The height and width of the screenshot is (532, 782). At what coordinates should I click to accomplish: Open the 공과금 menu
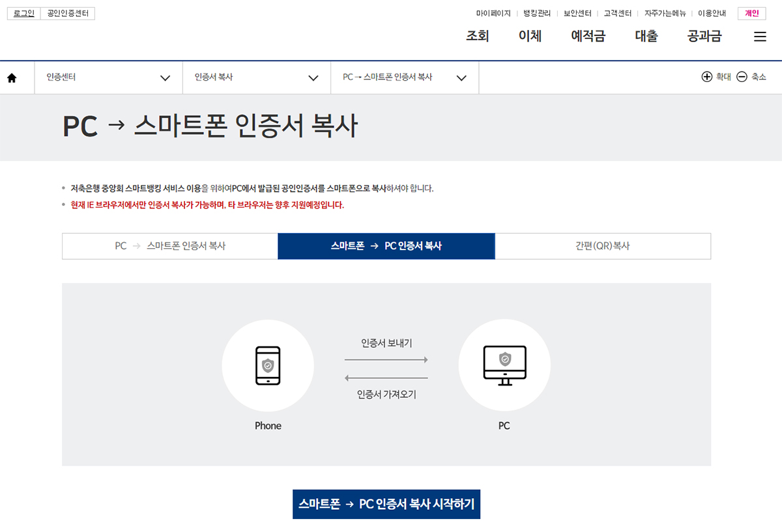[704, 36]
